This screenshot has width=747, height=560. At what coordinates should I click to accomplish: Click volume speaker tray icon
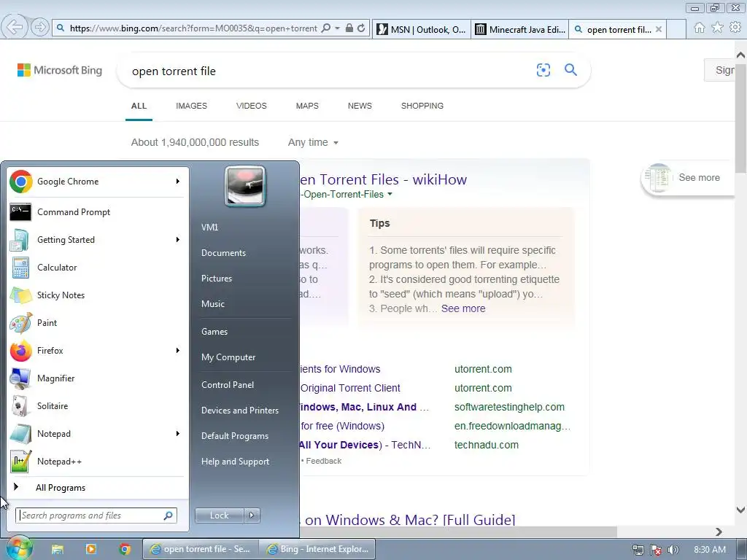pos(673,550)
